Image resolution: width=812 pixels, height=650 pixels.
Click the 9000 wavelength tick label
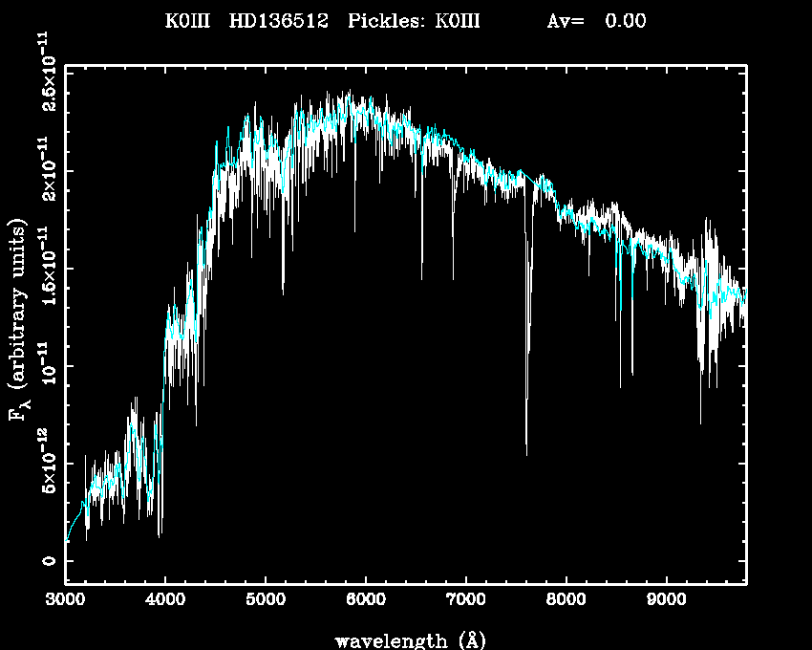666,602
